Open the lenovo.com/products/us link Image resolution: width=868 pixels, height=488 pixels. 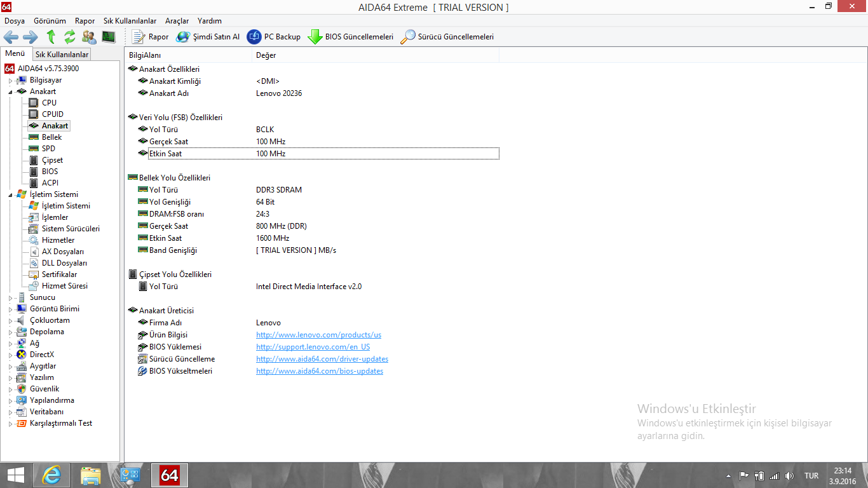point(318,335)
